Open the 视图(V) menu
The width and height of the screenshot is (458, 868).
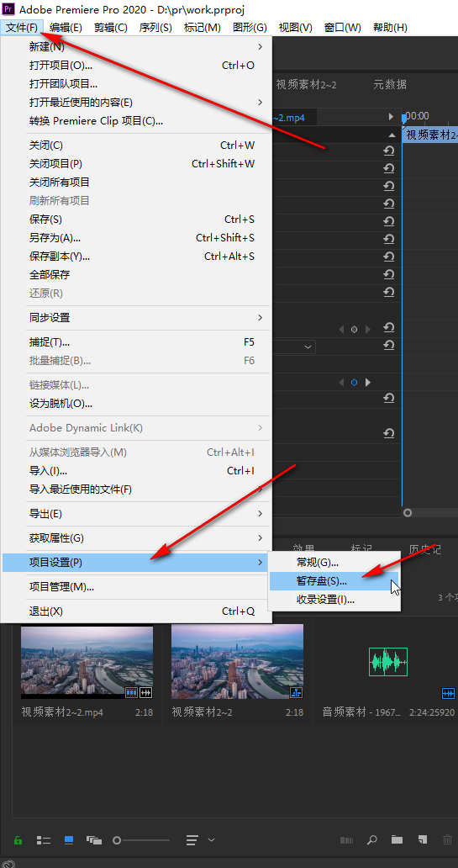tap(295, 28)
